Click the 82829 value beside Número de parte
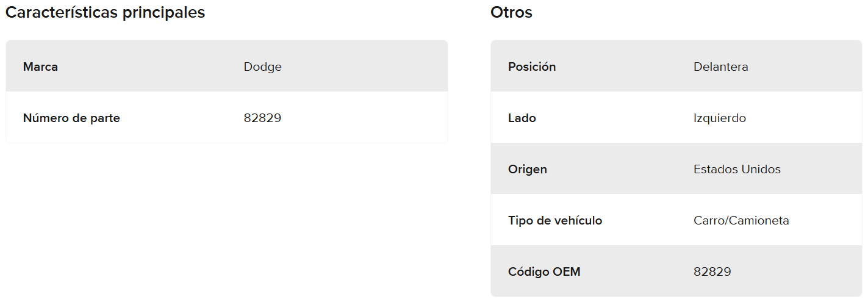The height and width of the screenshot is (302, 868). coord(262,118)
